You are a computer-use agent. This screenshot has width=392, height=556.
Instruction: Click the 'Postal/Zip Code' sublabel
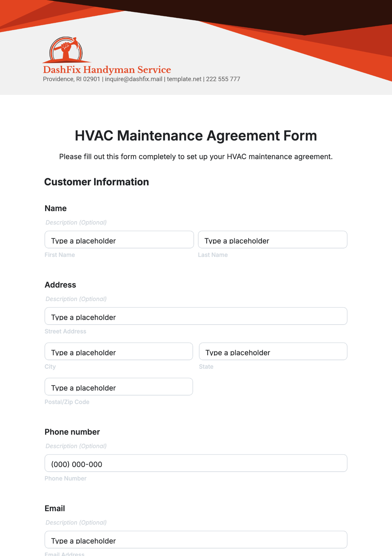(x=67, y=402)
